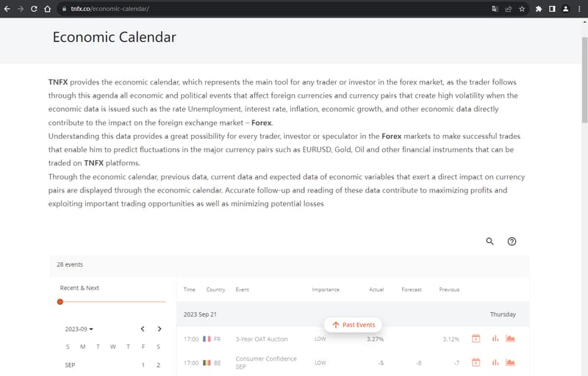Open the browser home page
Viewport: 588px width, 376px height.
click(x=47, y=9)
